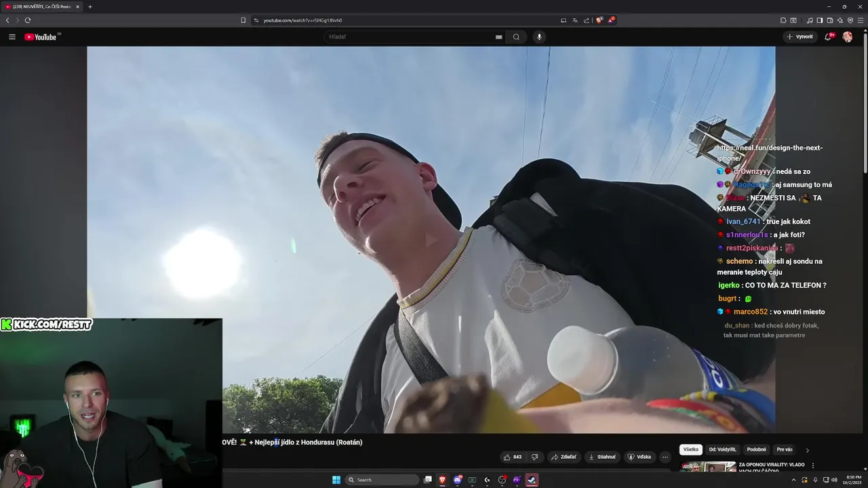Reload the page
This screenshot has height=488, width=868.
pos(27,20)
